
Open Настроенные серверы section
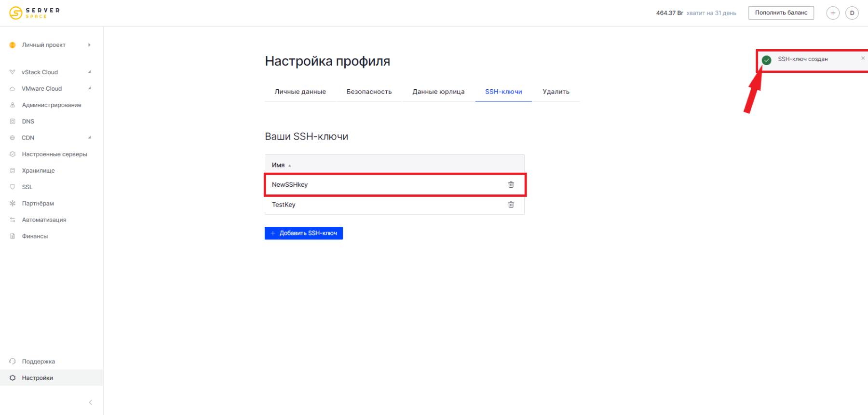54,154
